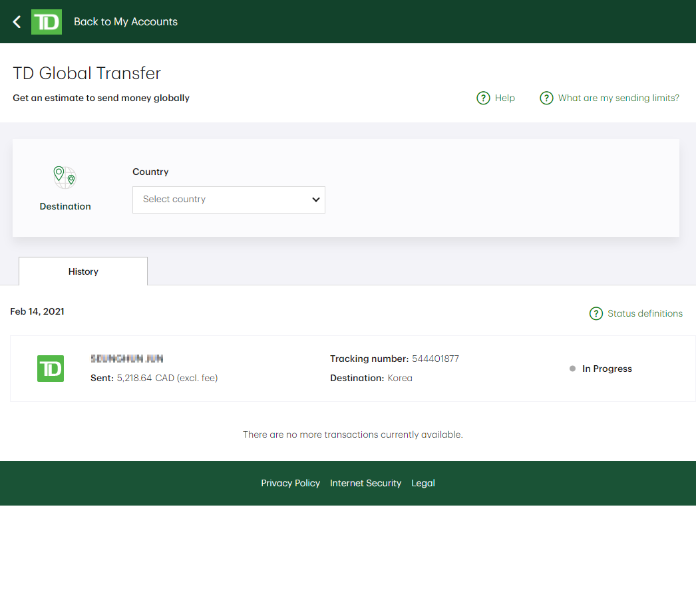
Task: Click the Feb 14, 2021 date heading
Action: [x=37, y=311]
